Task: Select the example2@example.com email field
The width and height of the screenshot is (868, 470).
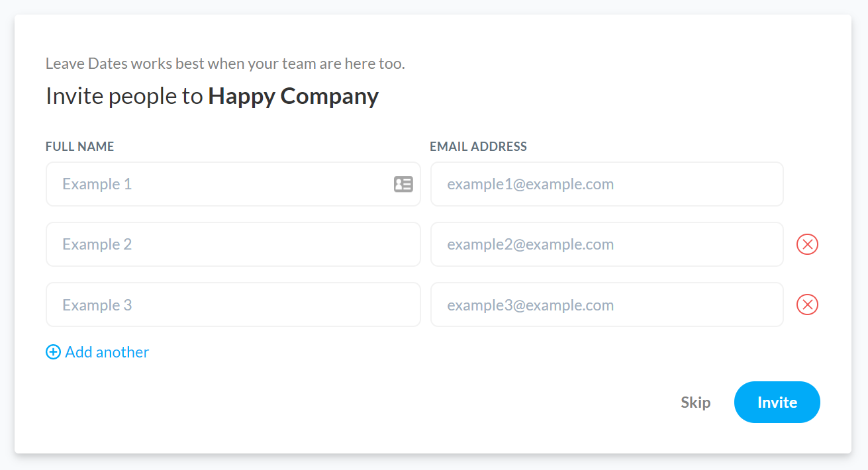Action: [x=607, y=244]
